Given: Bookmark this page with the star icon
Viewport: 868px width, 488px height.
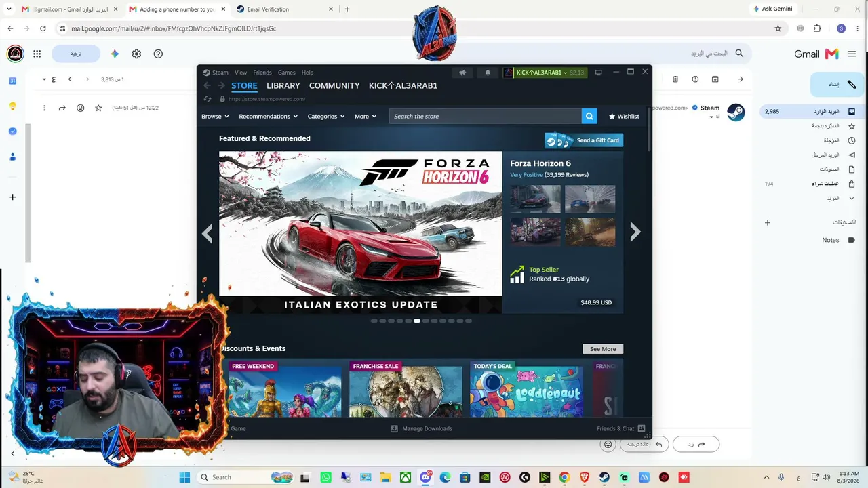Looking at the screenshot, I should click(778, 28).
